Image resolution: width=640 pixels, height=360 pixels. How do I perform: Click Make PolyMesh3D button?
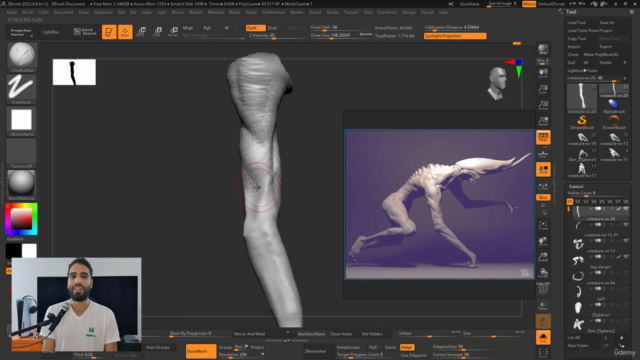coord(600,55)
